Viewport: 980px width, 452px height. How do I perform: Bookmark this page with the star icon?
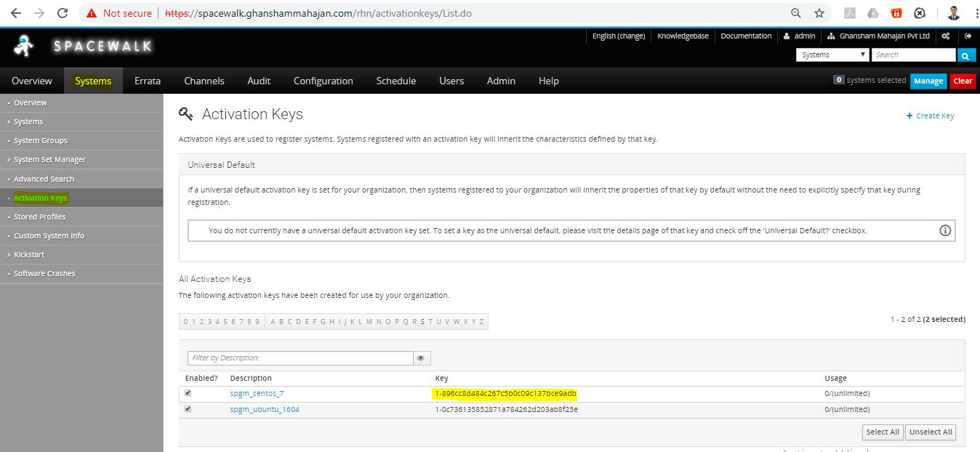click(819, 13)
